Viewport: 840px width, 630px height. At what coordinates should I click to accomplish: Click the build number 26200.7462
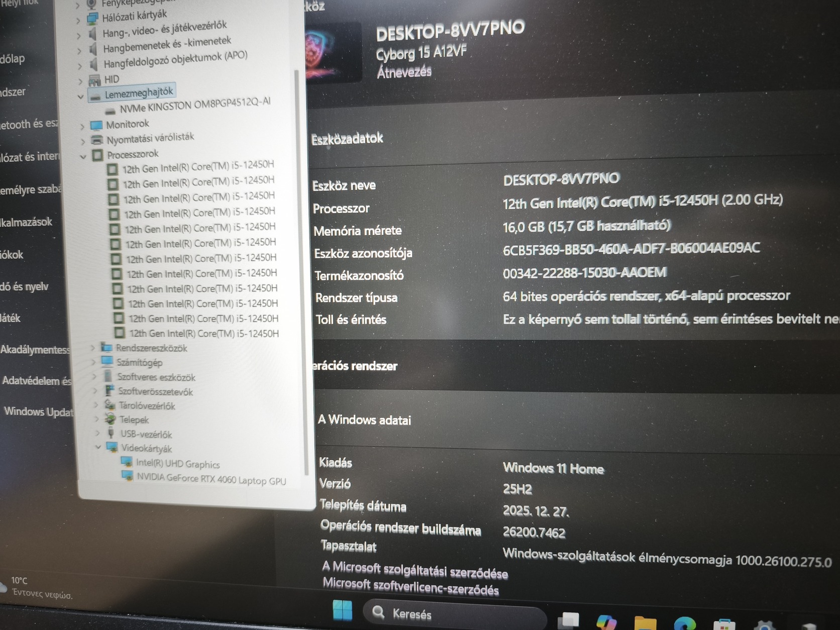[535, 533]
